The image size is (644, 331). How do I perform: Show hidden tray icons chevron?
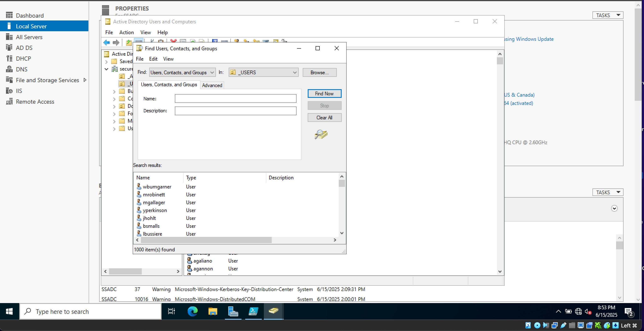coord(558,312)
